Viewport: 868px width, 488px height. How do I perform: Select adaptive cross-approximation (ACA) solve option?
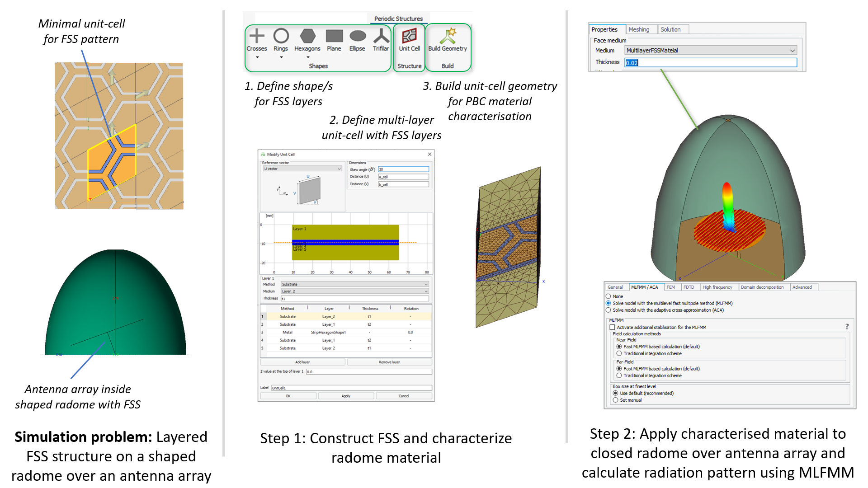pyautogui.click(x=608, y=310)
